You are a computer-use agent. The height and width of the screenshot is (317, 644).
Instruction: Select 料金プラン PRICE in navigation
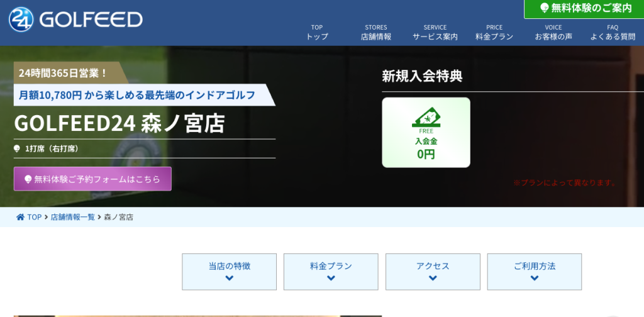tap(494, 32)
